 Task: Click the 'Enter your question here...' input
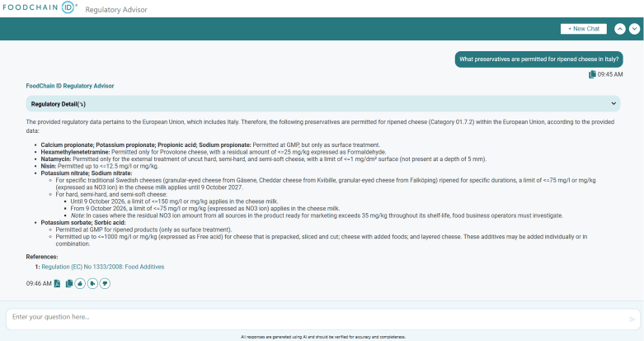[313, 318]
